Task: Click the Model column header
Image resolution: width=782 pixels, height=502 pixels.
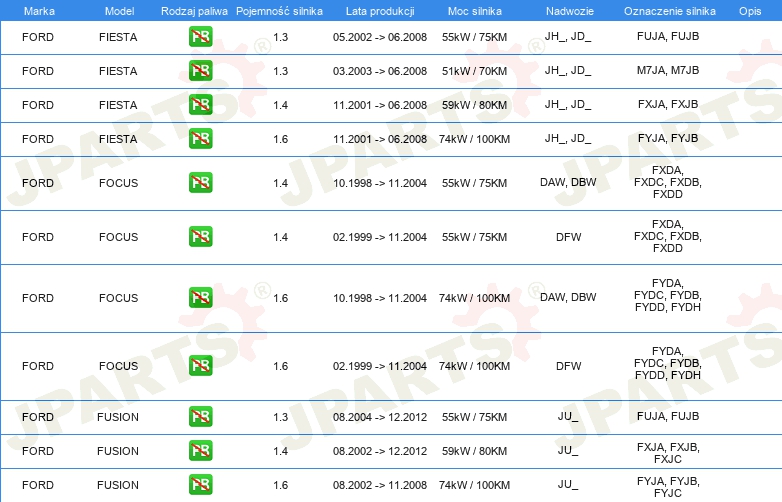Action: click(x=118, y=10)
